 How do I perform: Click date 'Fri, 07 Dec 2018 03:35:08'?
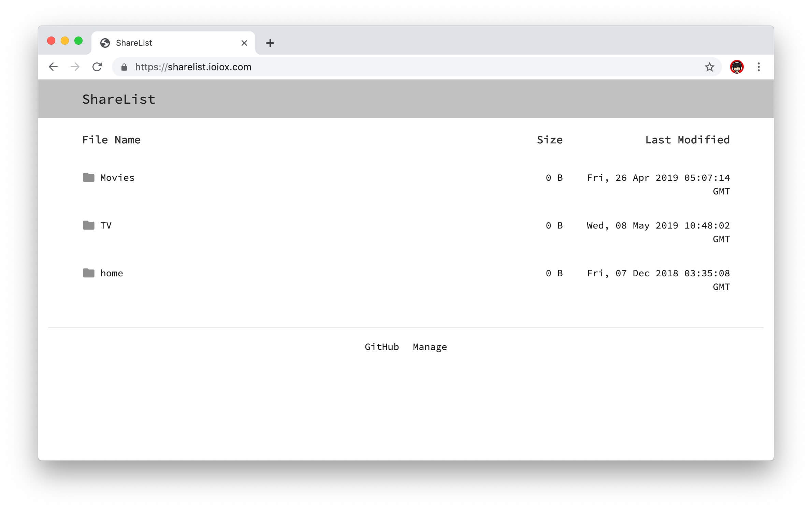[658, 273]
